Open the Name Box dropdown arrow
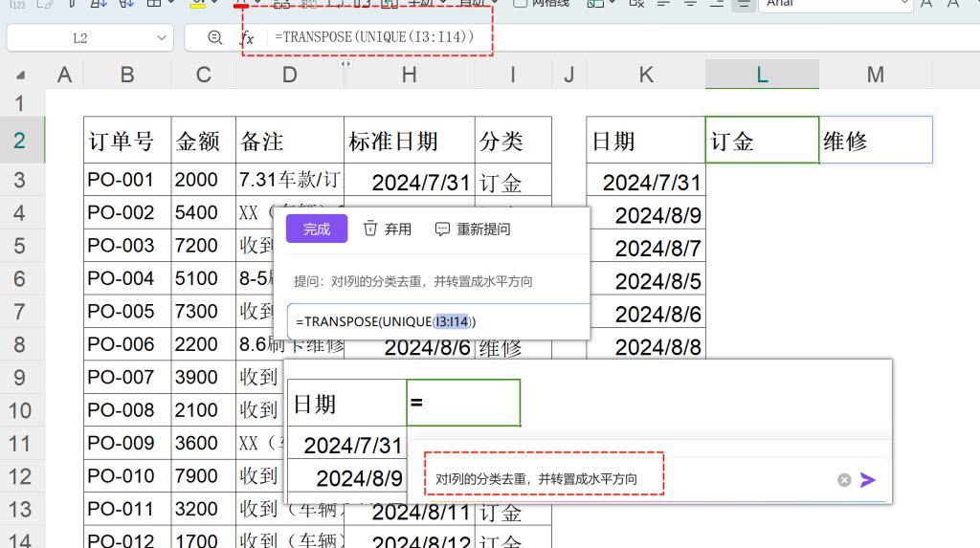This screenshot has width=980, height=548. point(161,38)
